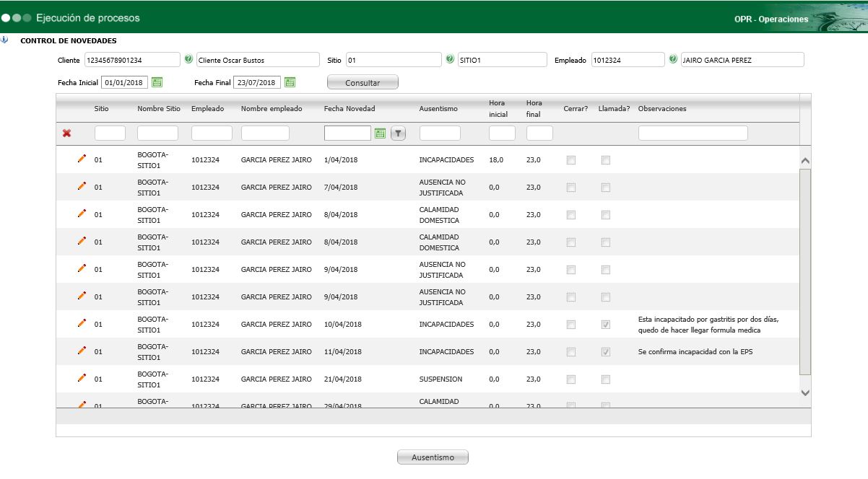Click the green lookup icon next to Cliente
868x479 pixels.
(x=188, y=60)
